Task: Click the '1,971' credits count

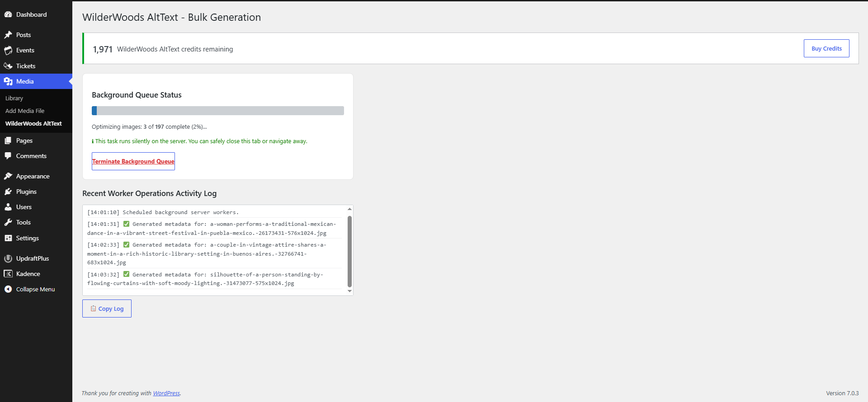Action: tap(103, 49)
